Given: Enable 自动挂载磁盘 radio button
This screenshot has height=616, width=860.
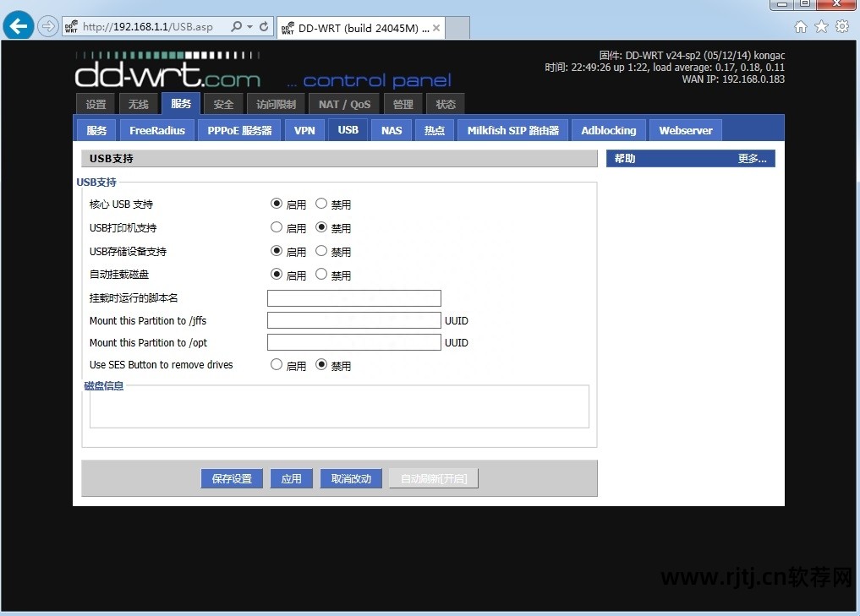Looking at the screenshot, I should [277, 274].
